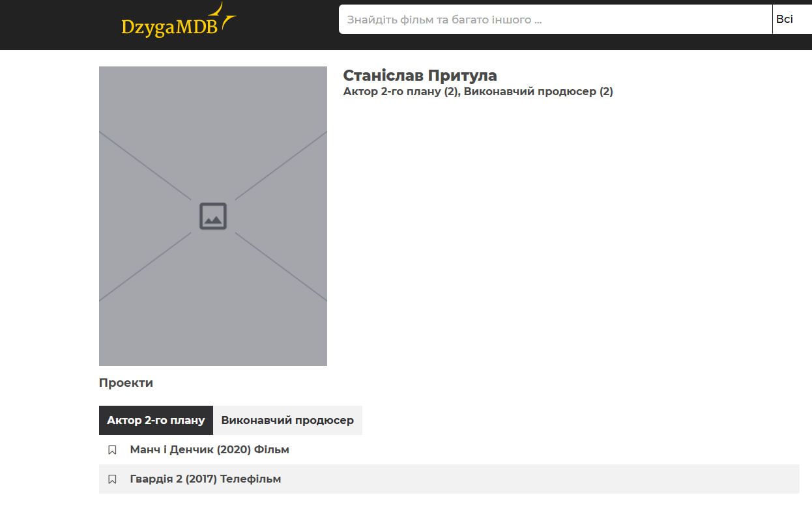Click Виконавчий продюсер (2) under the name
The width and height of the screenshot is (812, 521).
tap(538, 92)
